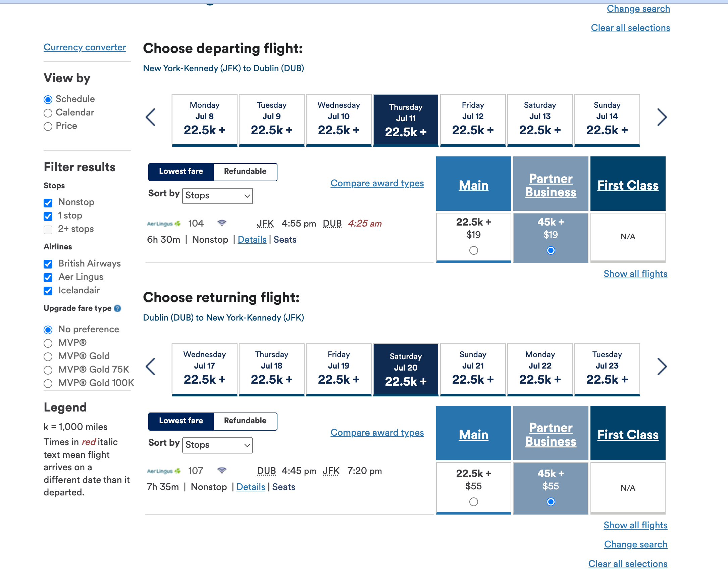Screen dimensions: 728x580
Task: Click the wifi icon on flight 104
Action: (222, 223)
